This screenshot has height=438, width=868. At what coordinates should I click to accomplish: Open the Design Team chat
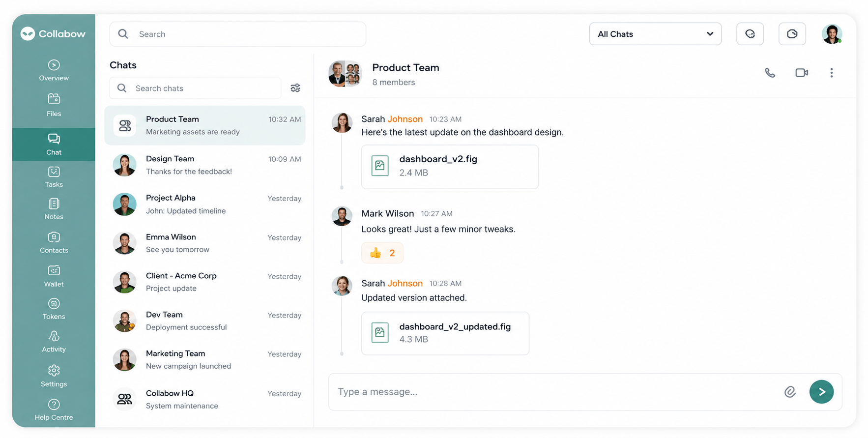205,165
